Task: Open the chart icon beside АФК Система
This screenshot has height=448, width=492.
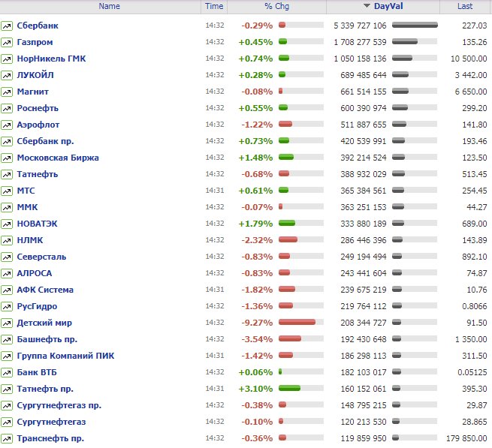Action: (x=7, y=290)
